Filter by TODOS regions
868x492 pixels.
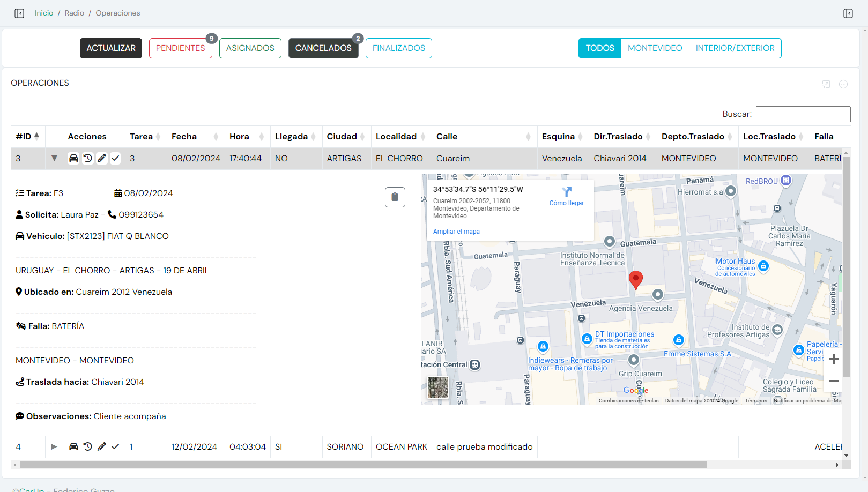pos(600,48)
